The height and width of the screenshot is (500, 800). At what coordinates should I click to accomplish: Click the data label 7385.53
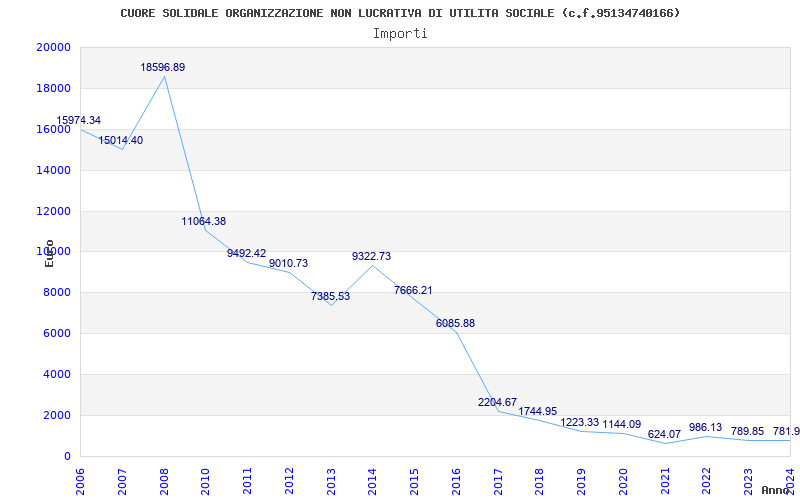331,296
